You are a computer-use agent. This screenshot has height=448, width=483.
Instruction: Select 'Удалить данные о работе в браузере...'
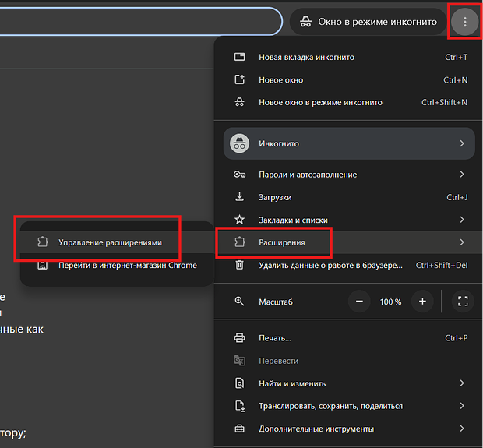pos(348,265)
